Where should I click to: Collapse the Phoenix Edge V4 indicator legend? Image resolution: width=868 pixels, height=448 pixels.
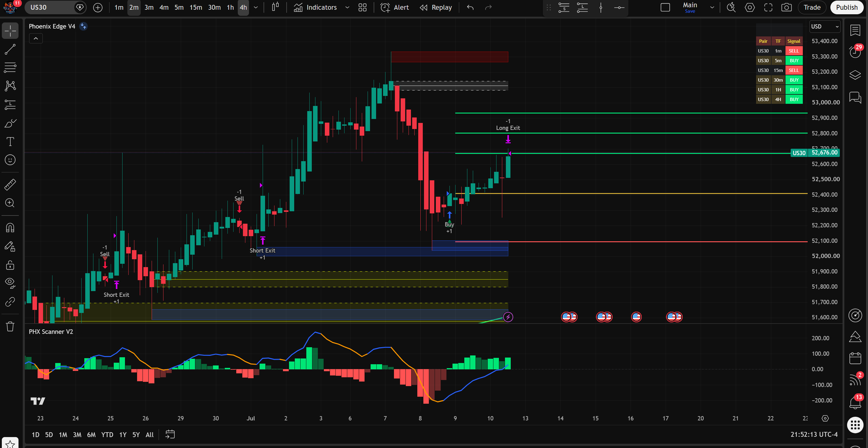click(36, 39)
